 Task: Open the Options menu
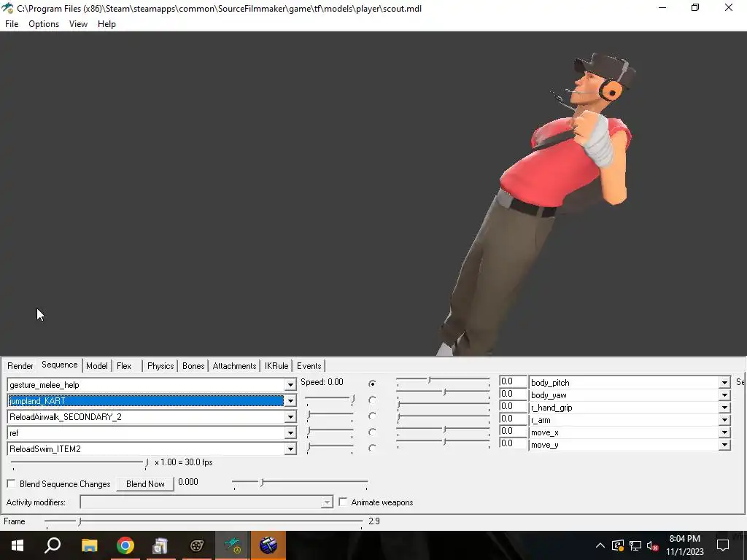[x=44, y=24]
